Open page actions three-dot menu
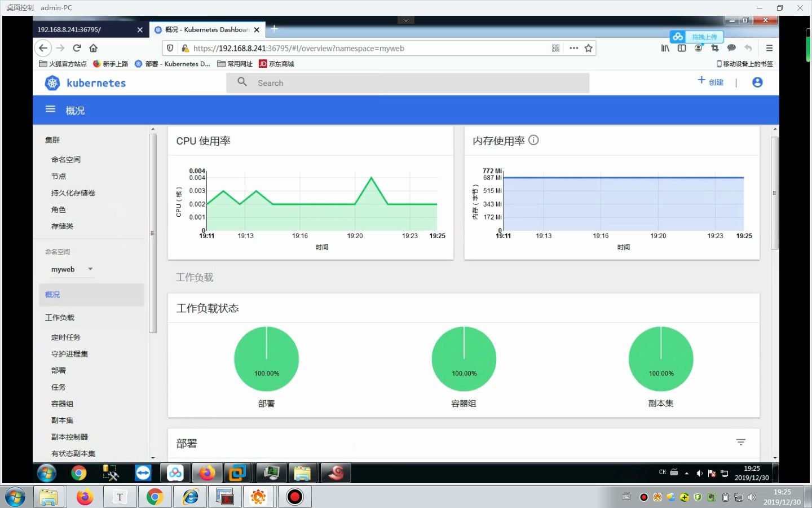Screen dimensions: 812x508 [573, 49]
